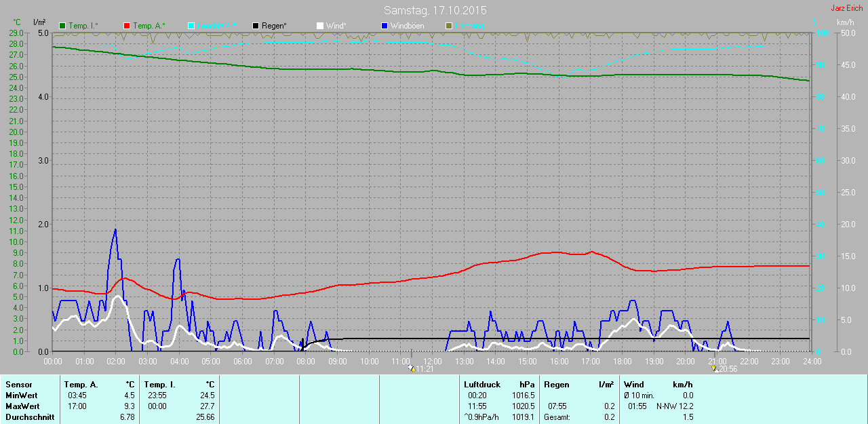Image resolution: width=868 pixels, height=424 pixels.
Task: Click the marker icon at 20:56
Action: 714,369
